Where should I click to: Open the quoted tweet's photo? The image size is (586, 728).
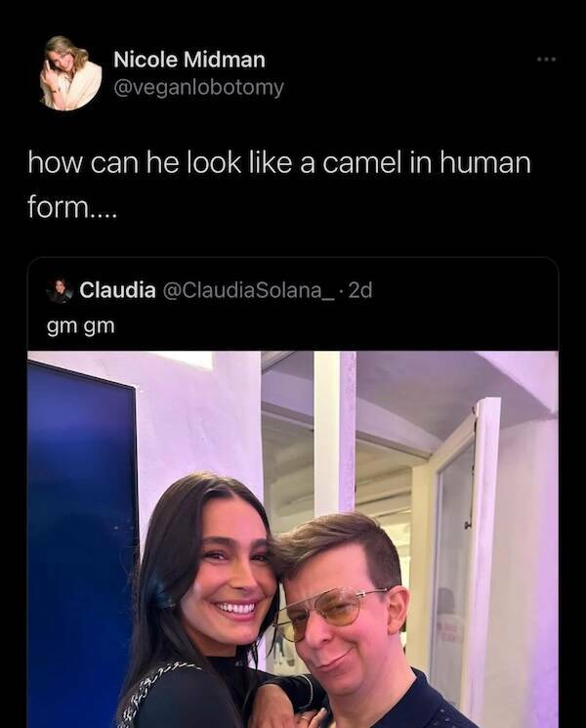[293, 537]
